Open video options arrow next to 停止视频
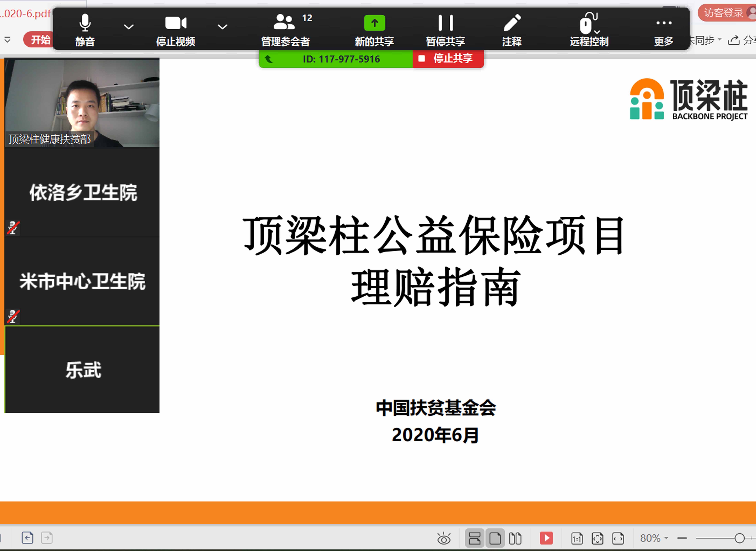The height and width of the screenshot is (551, 756). tap(222, 27)
